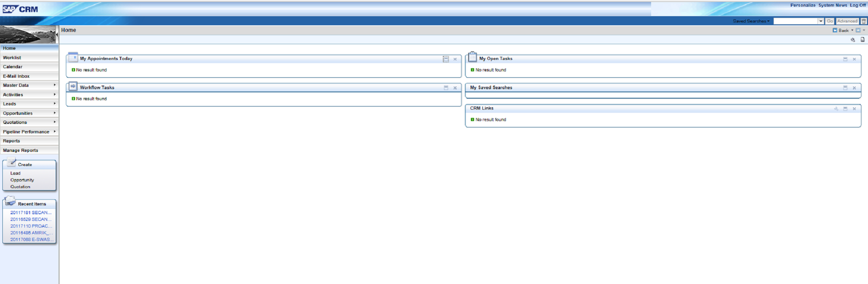Expand the Pipeline Performance submenu arrow

[55, 131]
